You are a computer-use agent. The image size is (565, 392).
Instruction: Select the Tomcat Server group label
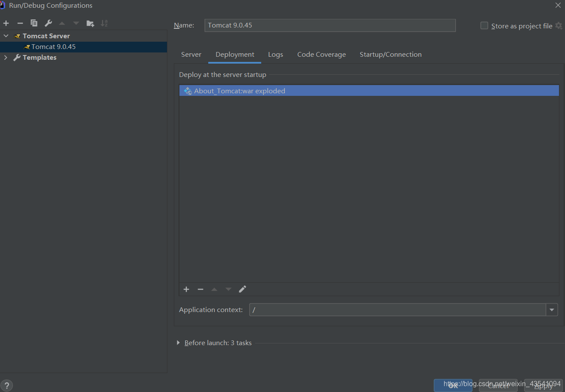click(46, 36)
